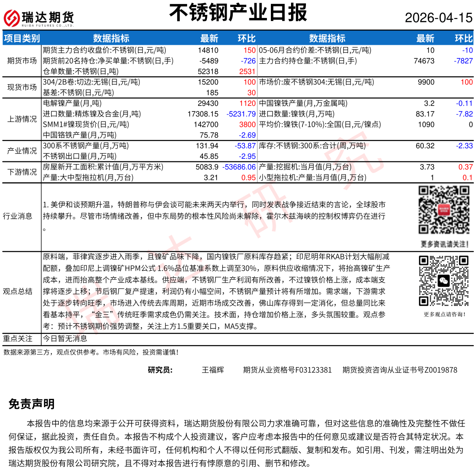
Task: Click the 上游情况 category label
Action: coord(22,119)
